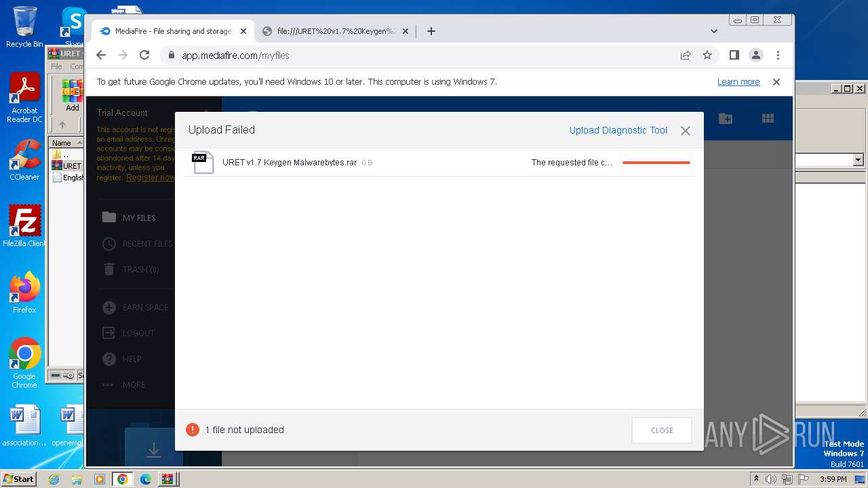The width and height of the screenshot is (868, 488).
Task: Click the new folder icon in MediaFire header
Action: click(726, 119)
